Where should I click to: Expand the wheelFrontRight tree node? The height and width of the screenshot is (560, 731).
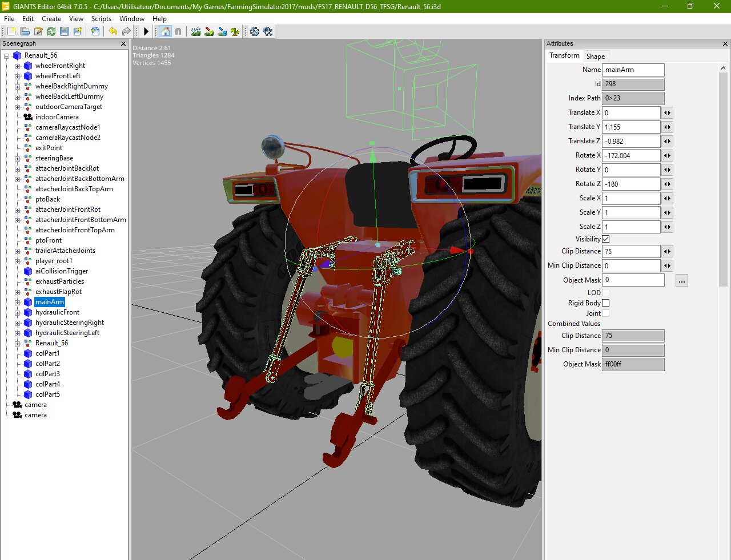(x=17, y=66)
